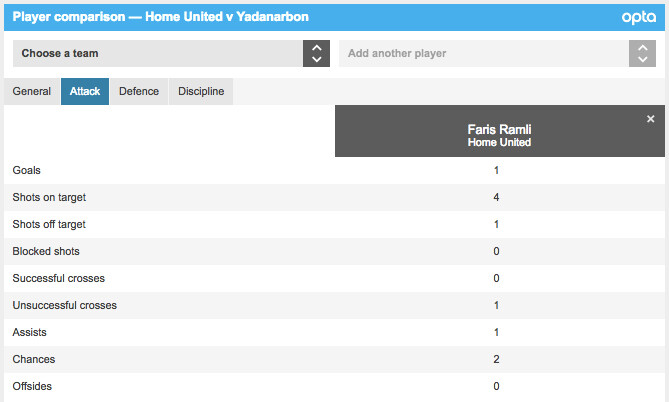Viewport: 669px width, 402px height.
Task: Select the Goals stat row label
Action: point(27,171)
